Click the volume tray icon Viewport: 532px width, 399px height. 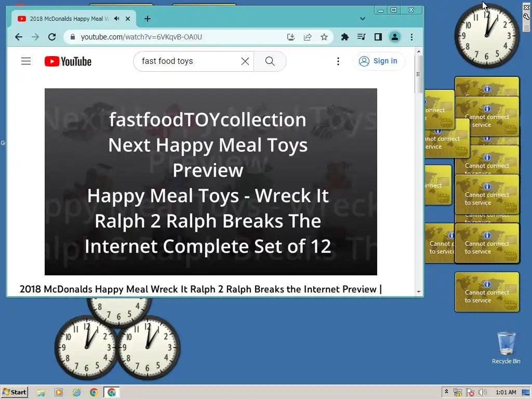(483, 393)
